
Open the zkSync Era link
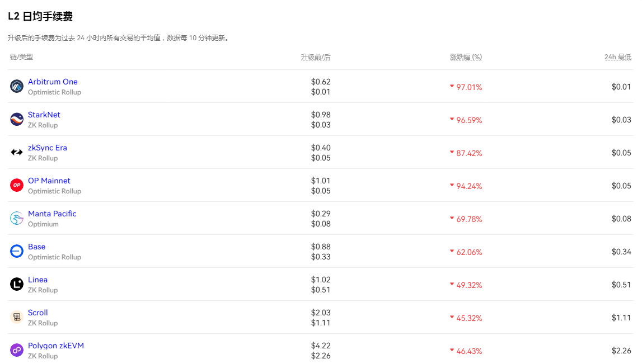click(47, 148)
